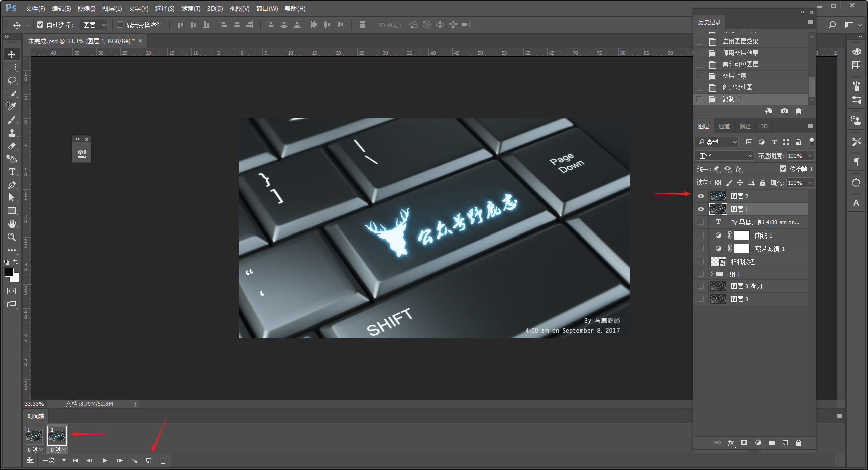Open the fill 100% dropdown arrow
868x470 pixels.
pyautogui.click(x=810, y=183)
